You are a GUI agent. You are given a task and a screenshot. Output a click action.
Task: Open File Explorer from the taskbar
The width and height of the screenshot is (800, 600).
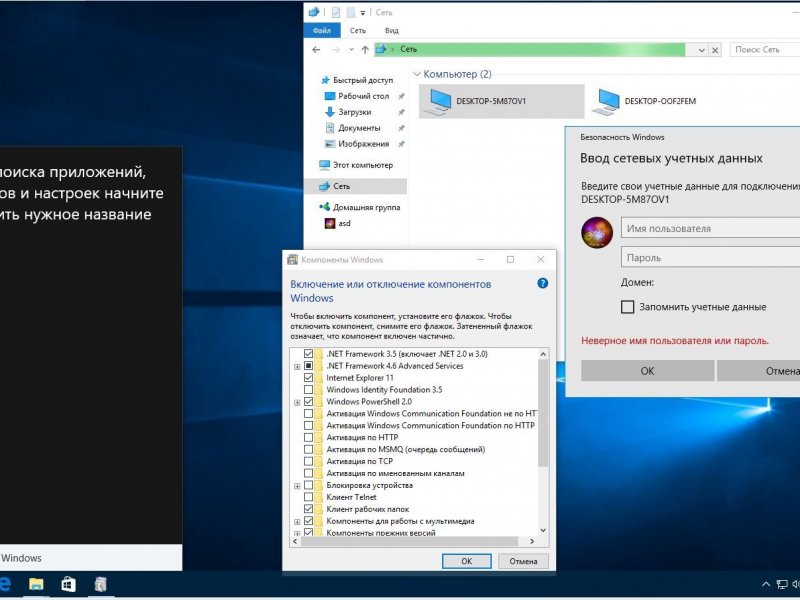pos(36,584)
